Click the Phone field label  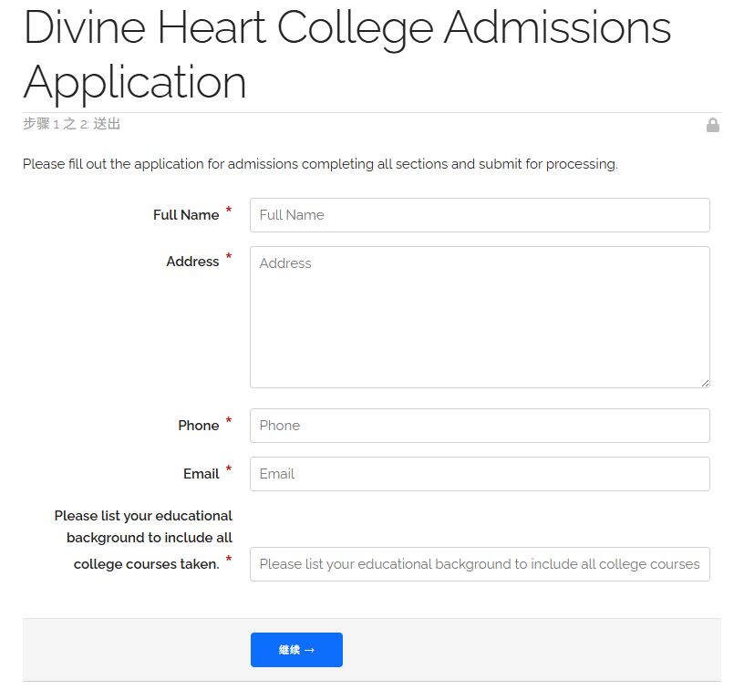[200, 425]
